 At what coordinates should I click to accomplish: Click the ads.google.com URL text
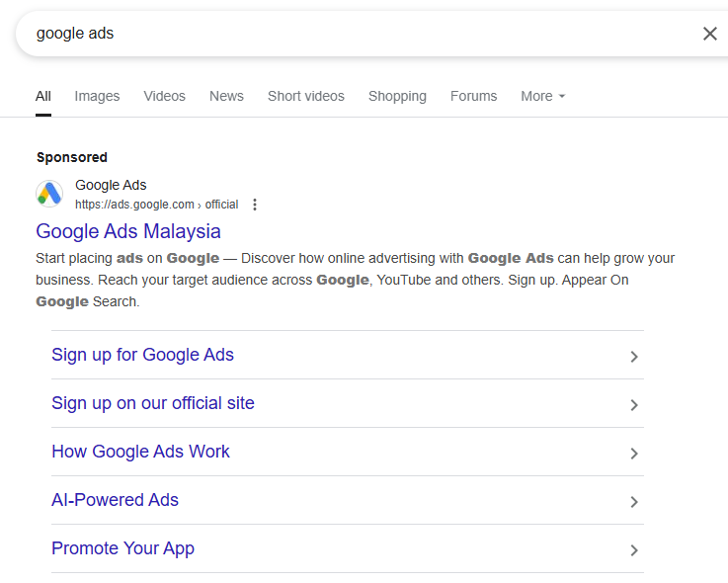click(156, 205)
